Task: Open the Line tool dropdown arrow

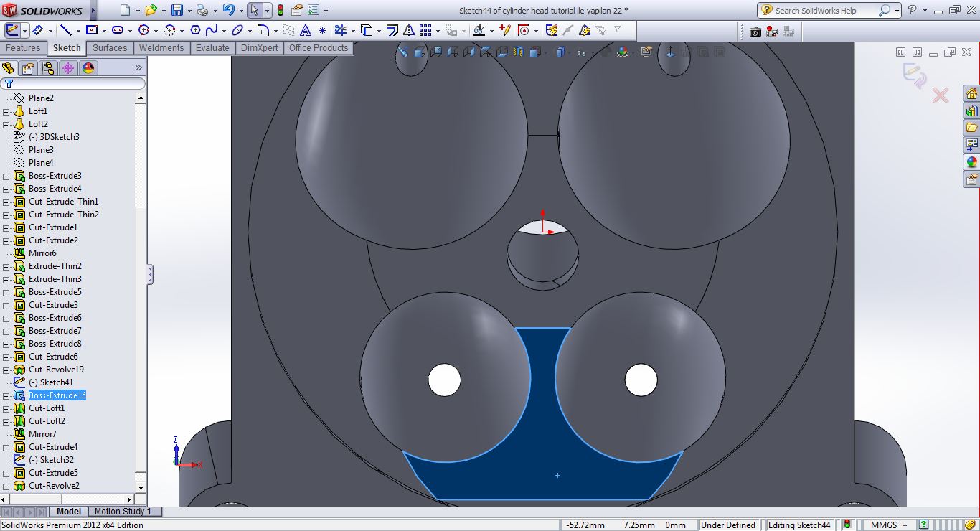Action: [x=78, y=31]
